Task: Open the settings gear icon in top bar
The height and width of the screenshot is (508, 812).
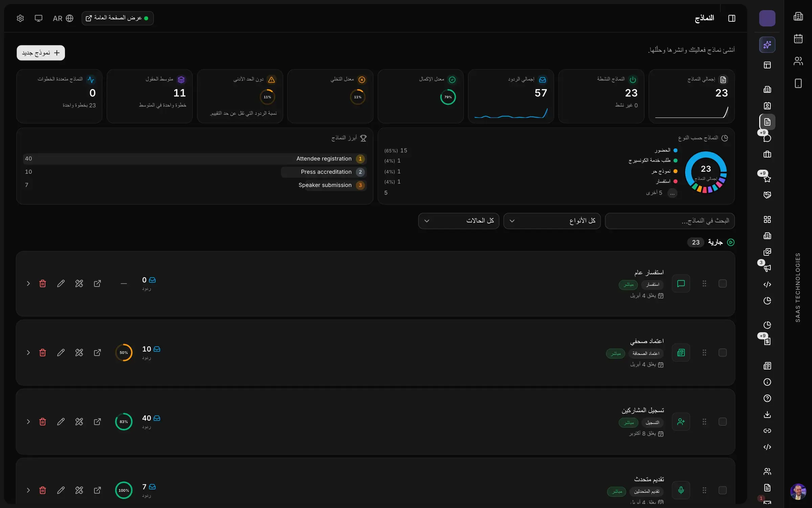Action: coord(20,18)
